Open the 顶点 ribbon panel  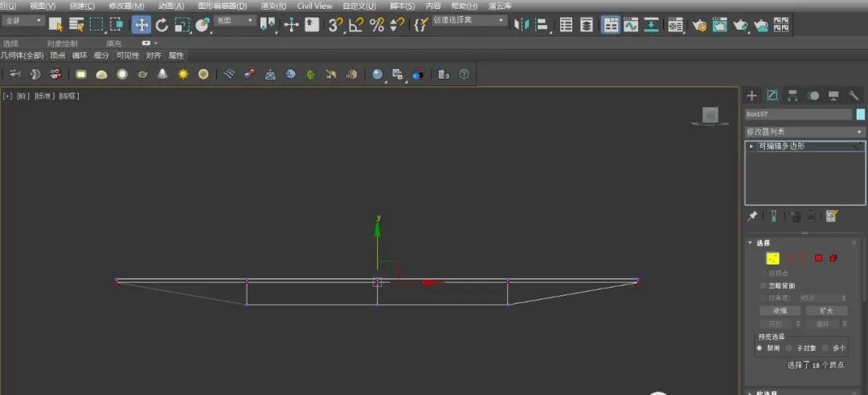[x=58, y=55]
